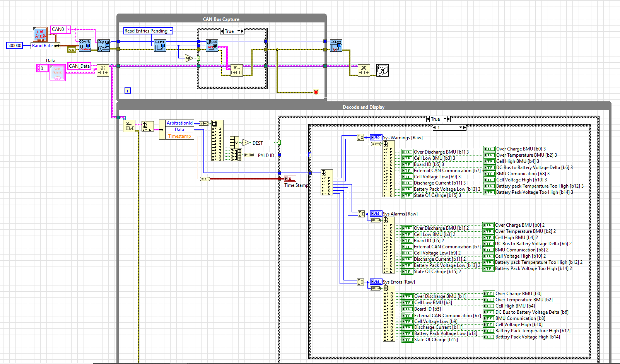Select the CClose VI node
Viewport: 620px width, 364px height.
coord(336,45)
